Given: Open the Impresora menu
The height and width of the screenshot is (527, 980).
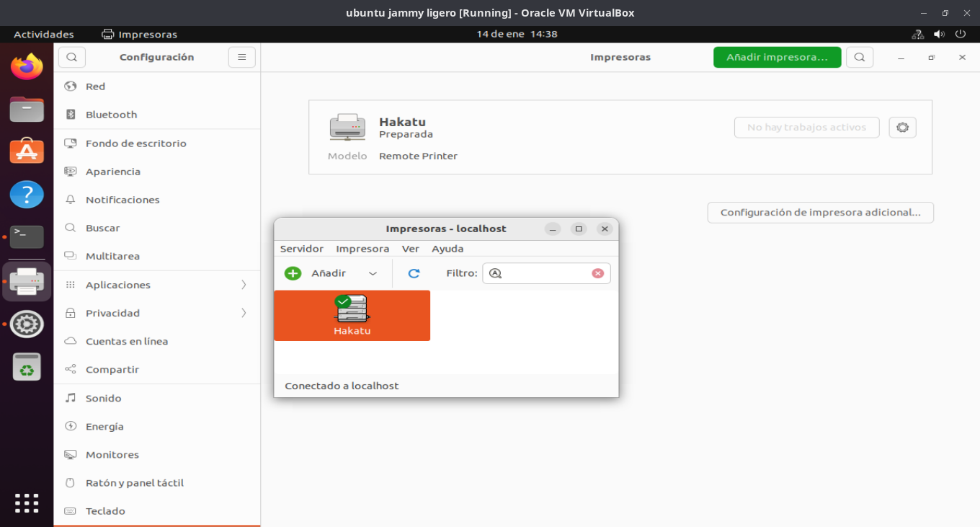Looking at the screenshot, I should [362, 249].
